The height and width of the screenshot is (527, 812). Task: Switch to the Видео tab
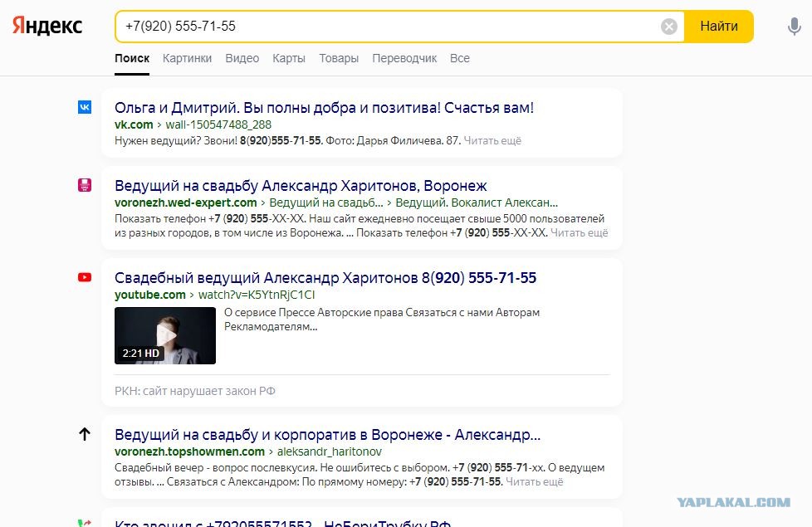[242, 58]
